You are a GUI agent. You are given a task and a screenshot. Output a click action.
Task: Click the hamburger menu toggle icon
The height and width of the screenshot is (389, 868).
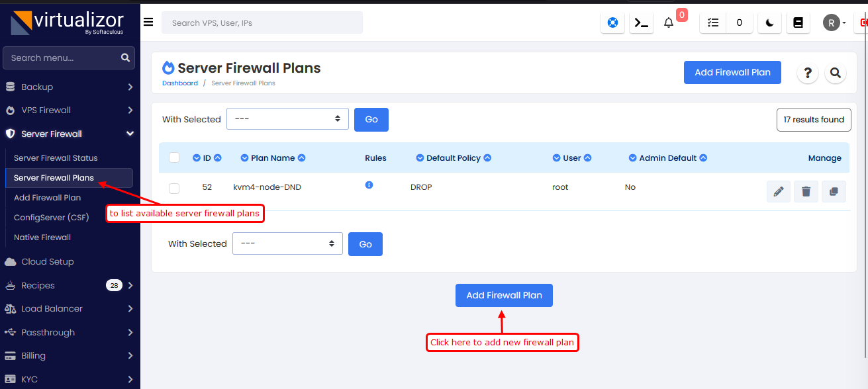click(x=148, y=22)
